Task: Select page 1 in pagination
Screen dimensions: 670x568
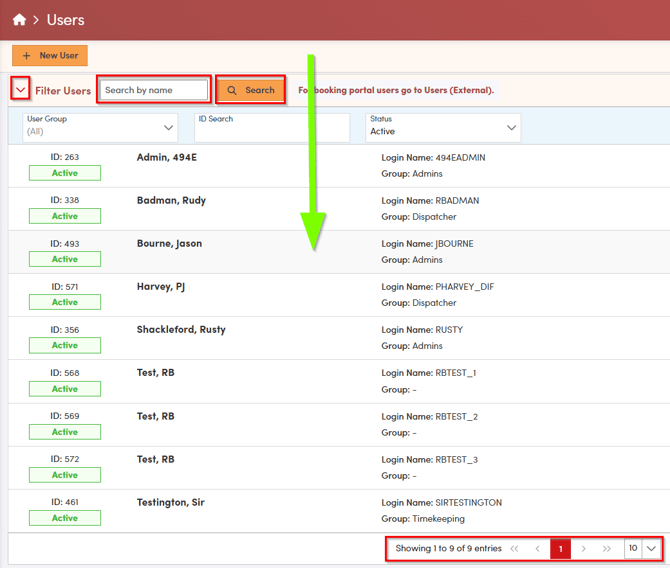Action: click(x=560, y=549)
